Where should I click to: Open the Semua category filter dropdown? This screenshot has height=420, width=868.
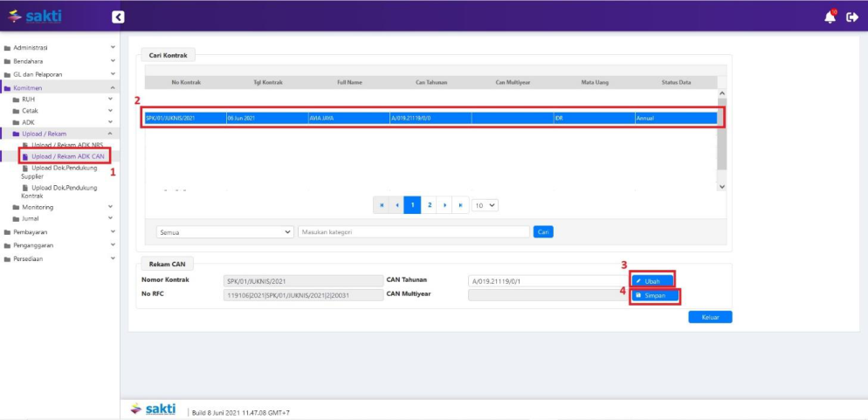pos(225,232)
